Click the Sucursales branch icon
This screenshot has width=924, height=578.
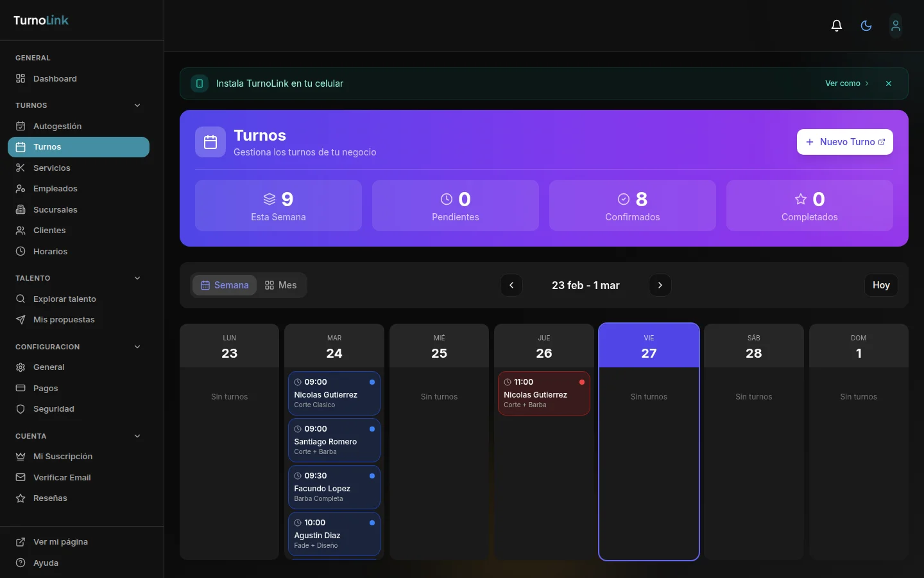click(21, 209)
